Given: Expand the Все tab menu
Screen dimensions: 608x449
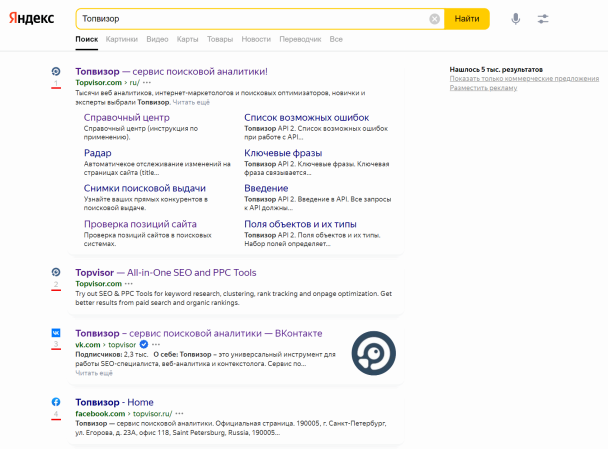Looking at the screenshot, I should pos(336,39).
